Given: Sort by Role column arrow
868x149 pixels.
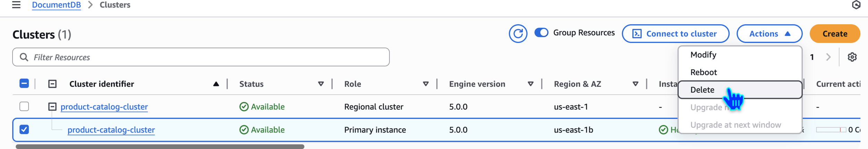Looking at the screenshot, I should tap(426, 84).
